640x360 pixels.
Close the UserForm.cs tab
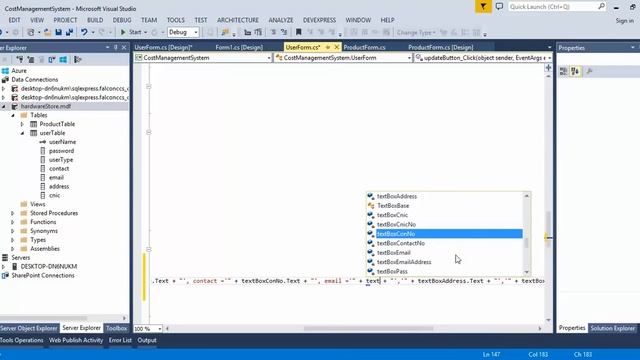tap(337, 47)
